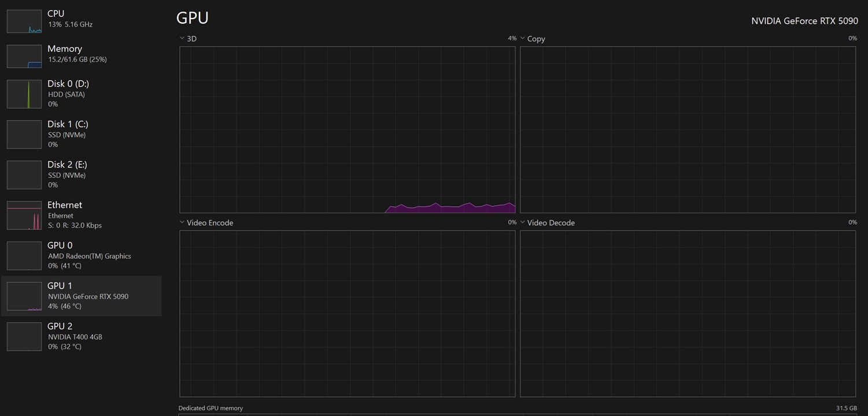868x416 pixels.
Task: Select the Ethernet list item label
Action: point(65,205)
